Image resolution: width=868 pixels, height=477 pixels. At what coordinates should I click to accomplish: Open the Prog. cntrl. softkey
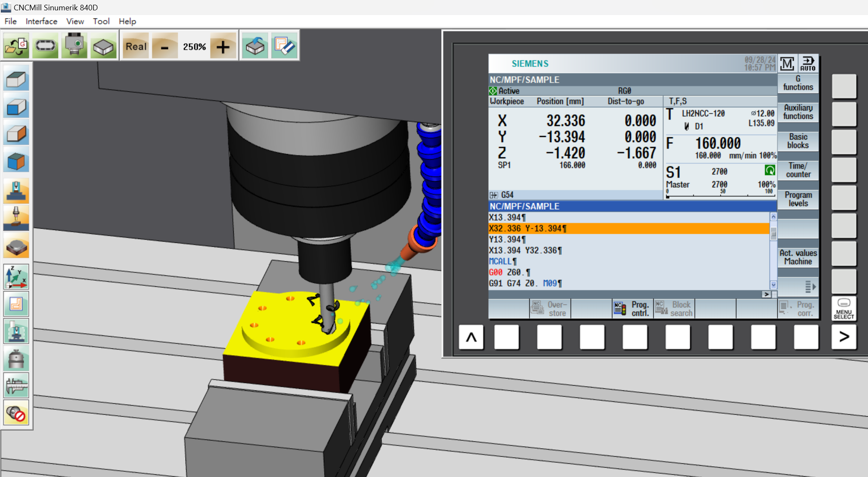(632, 309)
